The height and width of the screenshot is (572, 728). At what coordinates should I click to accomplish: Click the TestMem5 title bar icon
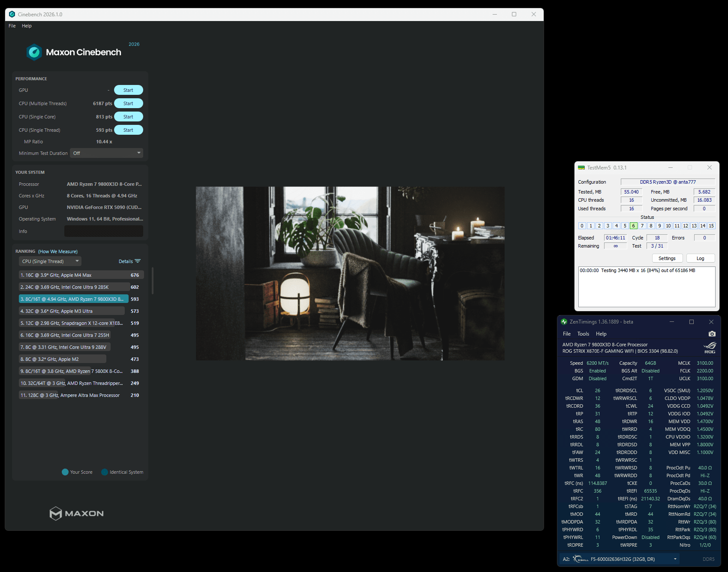(x=581, y=167)
